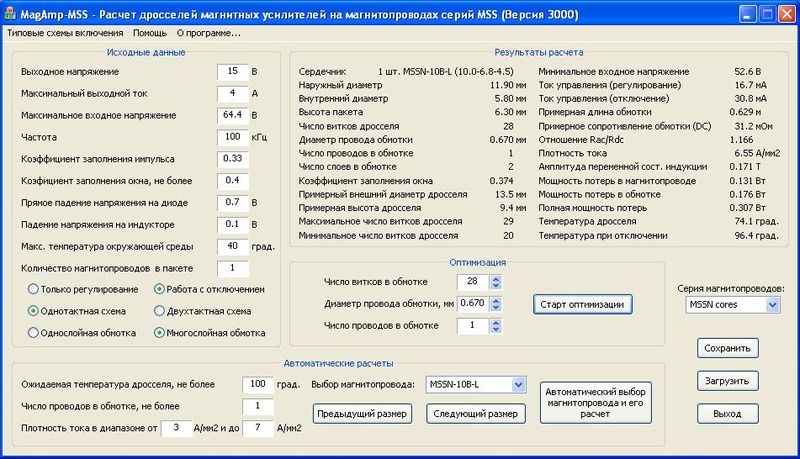Click the Предыдущий размер button
This screenshot has width=800, height=459.
(x=362, y=414)
